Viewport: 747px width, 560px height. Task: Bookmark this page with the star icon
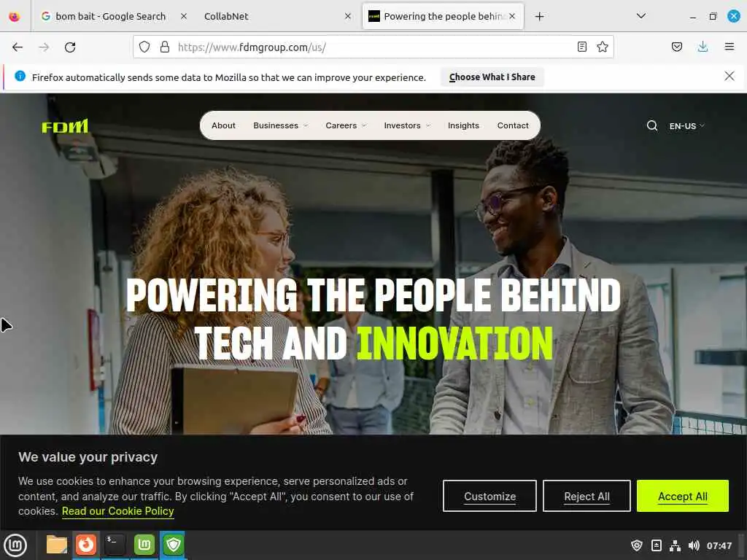click(602, 47)
